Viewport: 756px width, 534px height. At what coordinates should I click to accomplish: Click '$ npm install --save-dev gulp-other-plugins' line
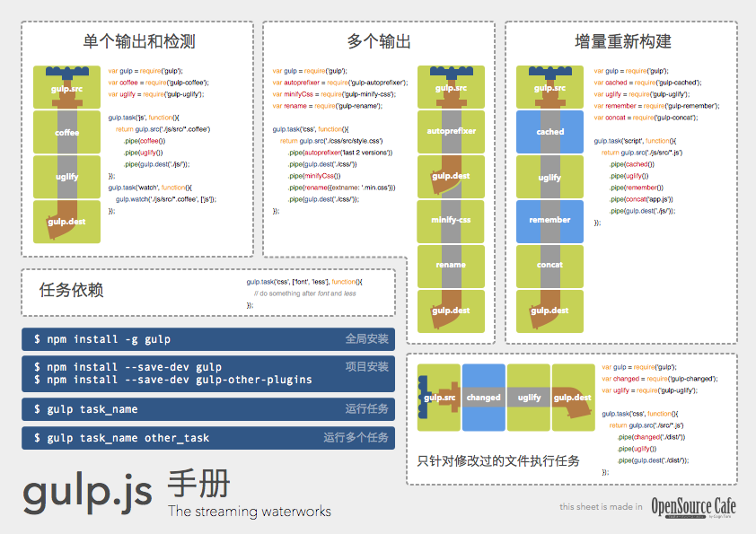(x=173, y=380)
